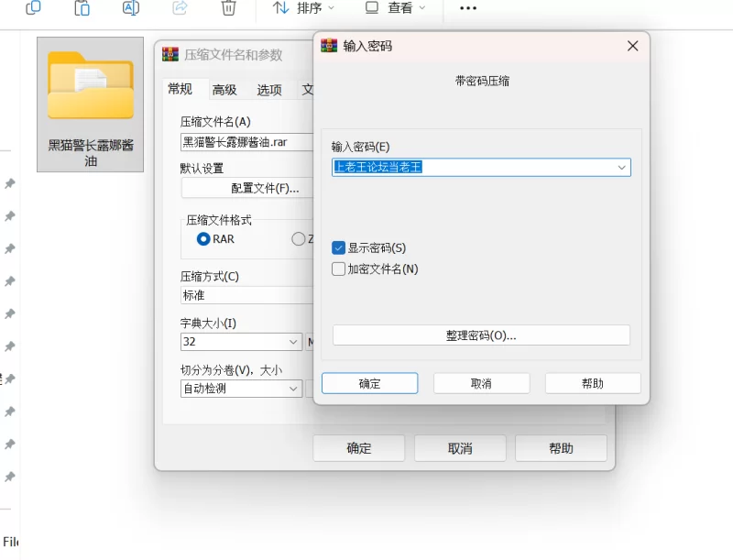Click the Rename icon in Explorer toolbar

pyautogui.click(x=131, y=7)
